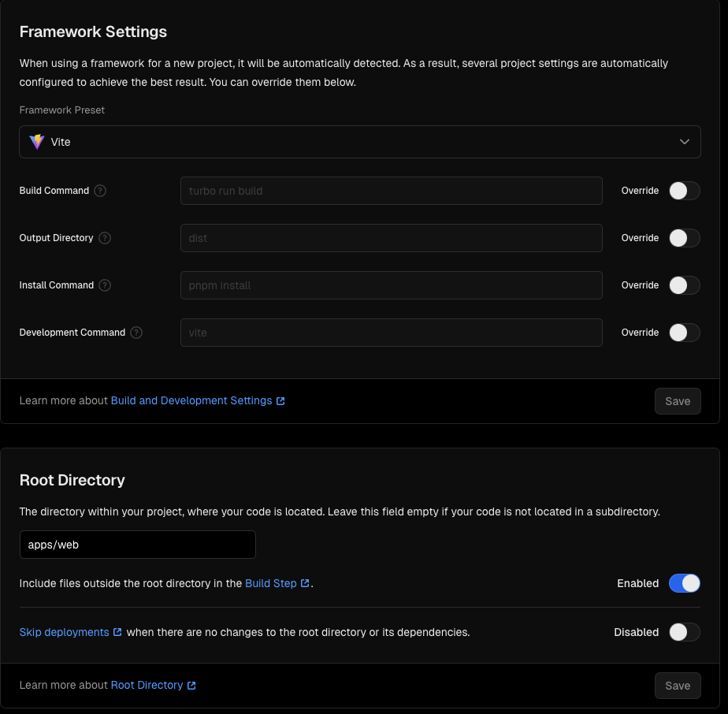Save the Framework Settings
The image size is (728, 714).
tap(678, 401)
